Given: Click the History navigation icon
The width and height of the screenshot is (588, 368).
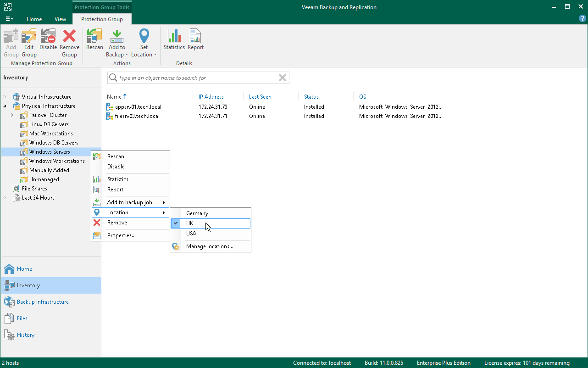Looking at the screenshot, I should click(9, 335).
